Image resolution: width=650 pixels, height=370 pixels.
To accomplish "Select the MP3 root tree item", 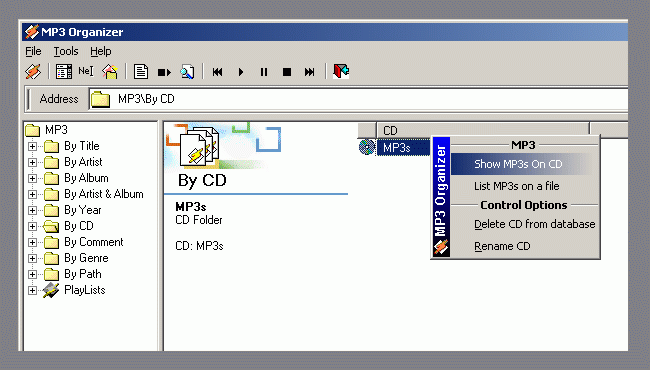I will pyautogui.click(x=56, y=130).
